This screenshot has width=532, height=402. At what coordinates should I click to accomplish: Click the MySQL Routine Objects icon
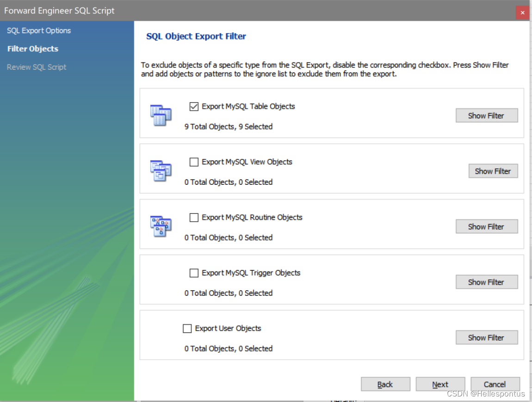(x=161, y=226)
